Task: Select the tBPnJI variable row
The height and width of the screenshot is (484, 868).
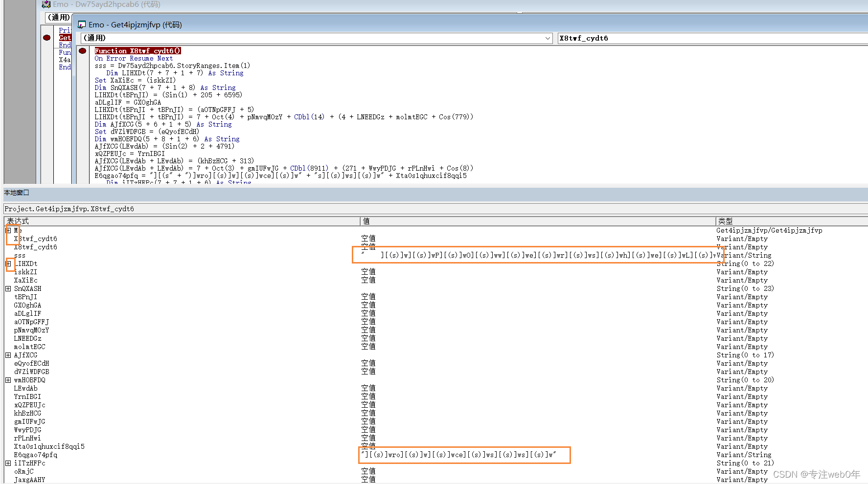Action: tap(436, 297)
